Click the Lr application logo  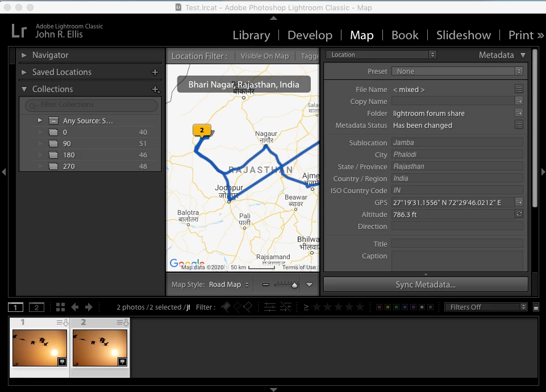pyautogui.click(x=19, y=31)
